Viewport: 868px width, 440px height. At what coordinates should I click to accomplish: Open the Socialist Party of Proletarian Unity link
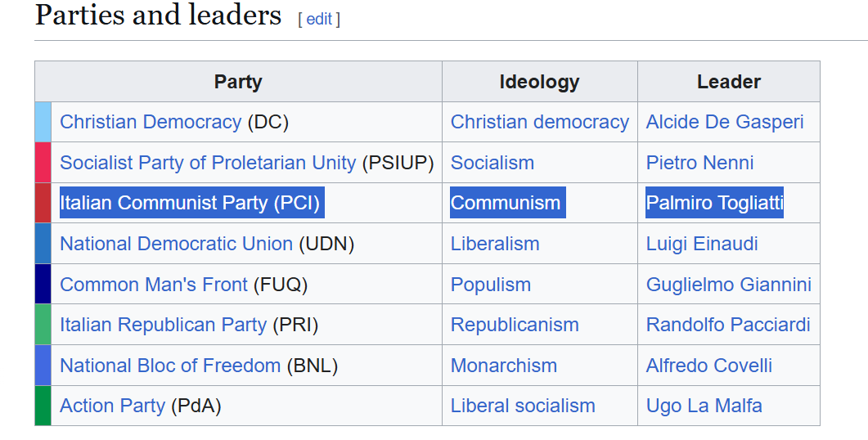[x=208, y=163]
